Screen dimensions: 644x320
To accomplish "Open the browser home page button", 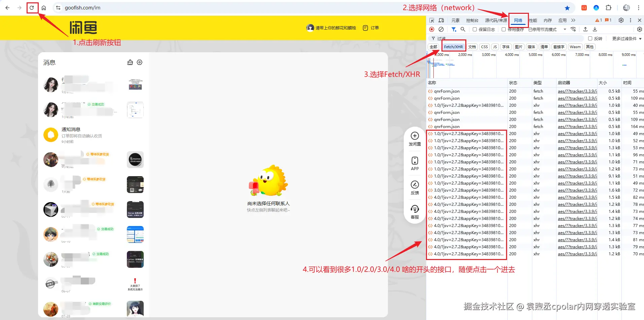I will [x=44, y=8].
